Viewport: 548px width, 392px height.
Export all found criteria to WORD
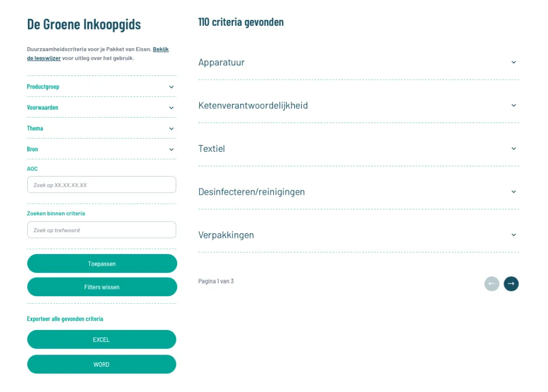(x=102, y=364)
